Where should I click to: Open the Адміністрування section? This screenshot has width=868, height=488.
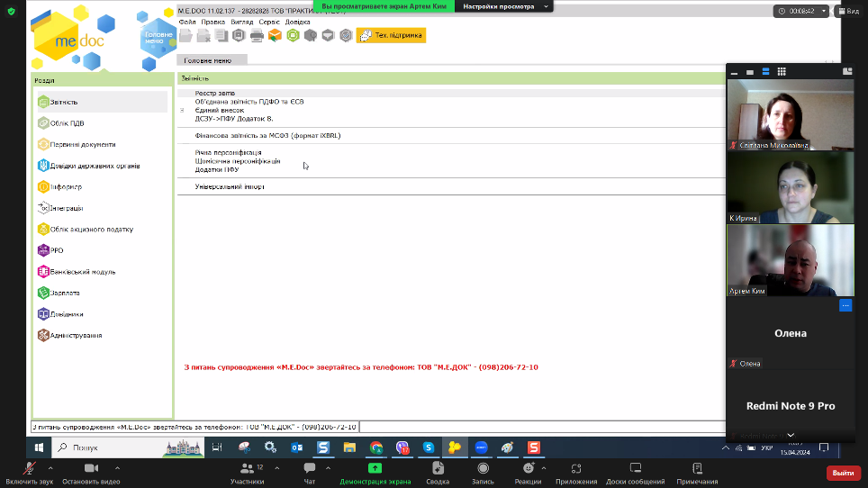69,335
